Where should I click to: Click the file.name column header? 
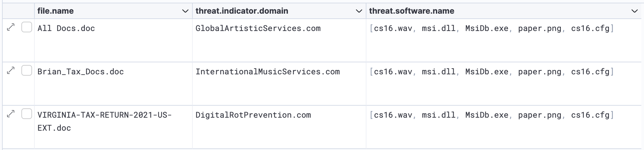55,11
